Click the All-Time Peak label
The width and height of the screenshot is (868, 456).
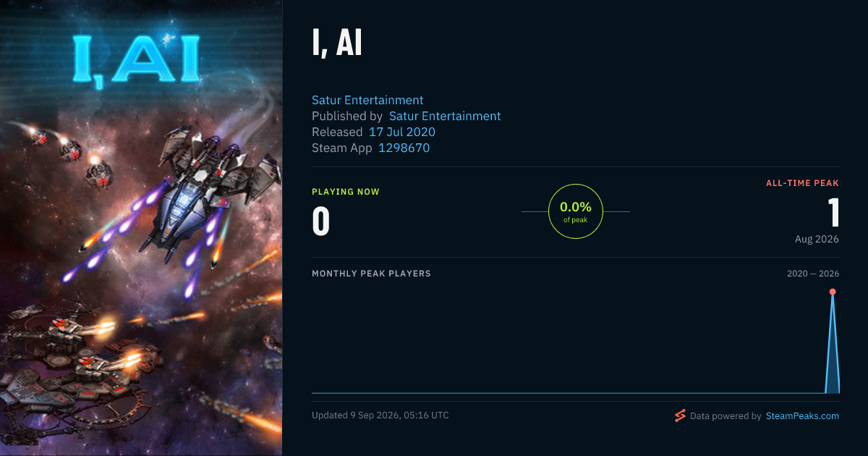(802, 183)
